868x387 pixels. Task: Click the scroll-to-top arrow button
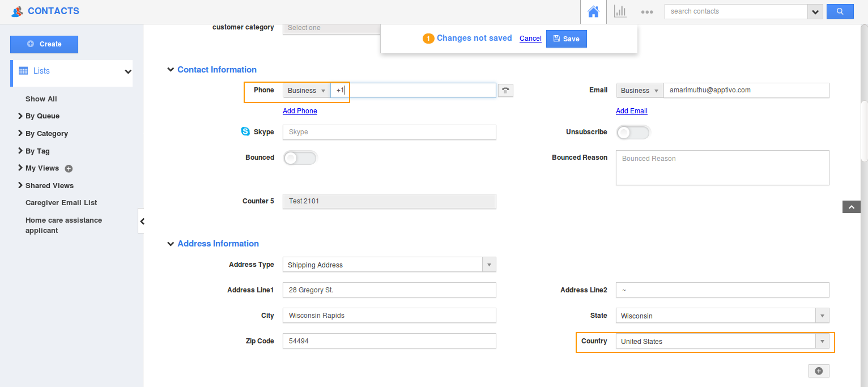pyautogui.click(x=851, y=207)
